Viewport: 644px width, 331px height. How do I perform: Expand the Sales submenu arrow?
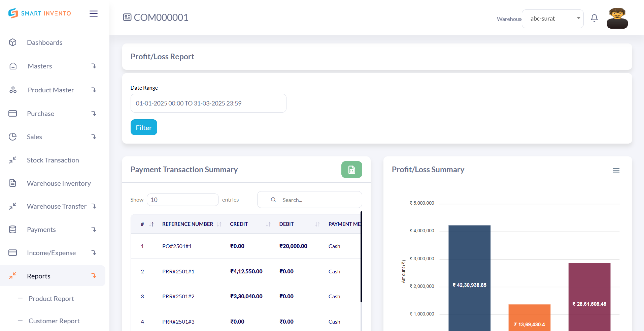[x=94, y=137]
